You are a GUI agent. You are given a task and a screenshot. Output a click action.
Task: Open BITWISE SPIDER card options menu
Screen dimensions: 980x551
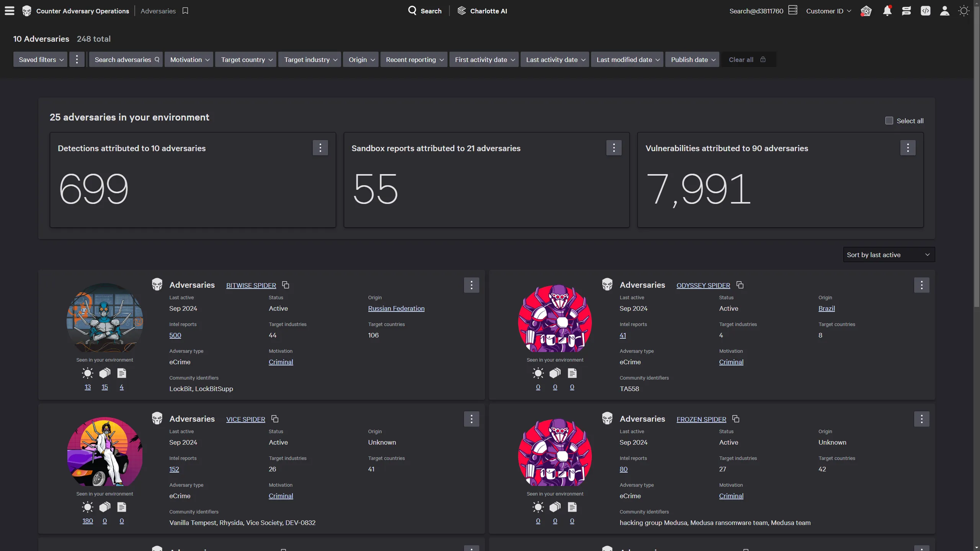tap(472, 285)
